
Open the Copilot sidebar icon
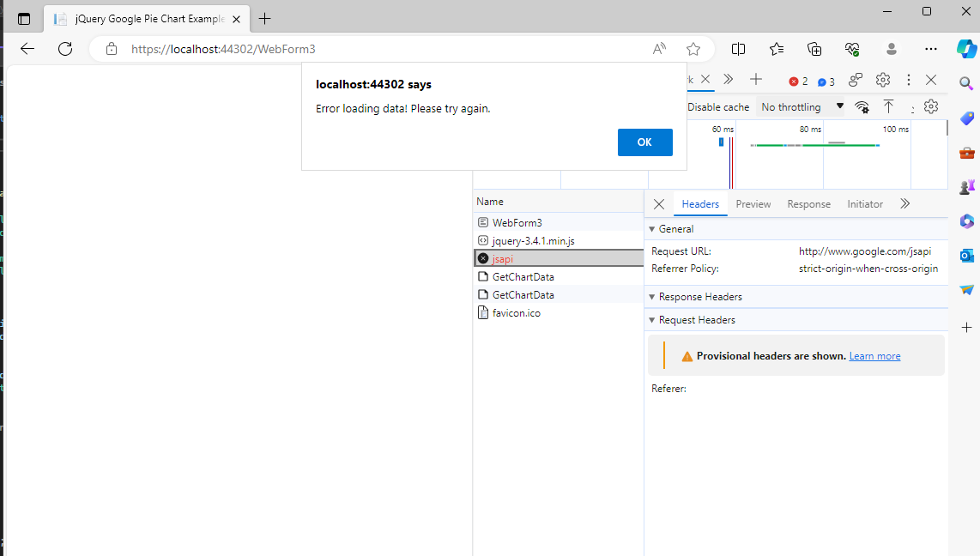(x=967, y=49)
